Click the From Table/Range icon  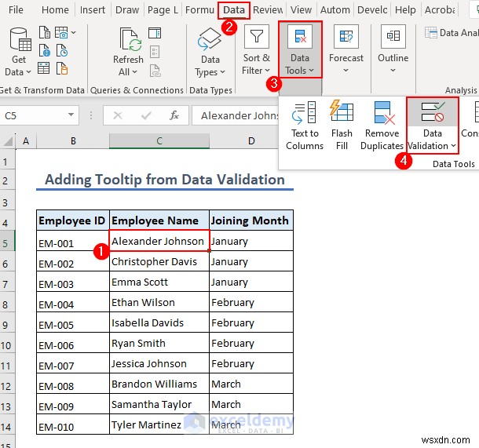pos(44,68)
